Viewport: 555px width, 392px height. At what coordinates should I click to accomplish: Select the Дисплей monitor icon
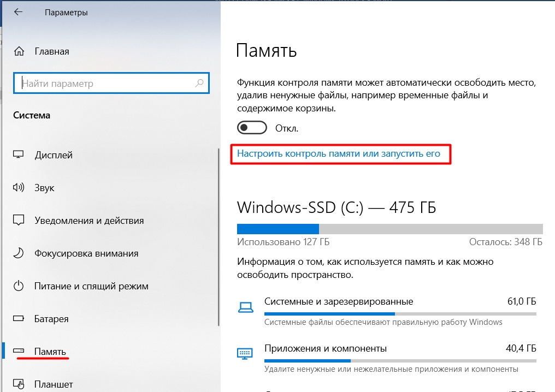19,155
